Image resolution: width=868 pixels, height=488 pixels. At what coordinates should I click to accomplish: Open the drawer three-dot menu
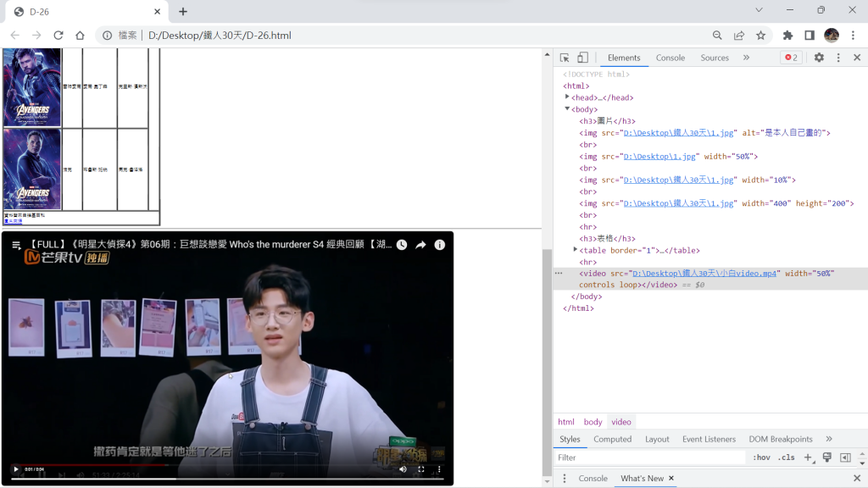point(564,478)
